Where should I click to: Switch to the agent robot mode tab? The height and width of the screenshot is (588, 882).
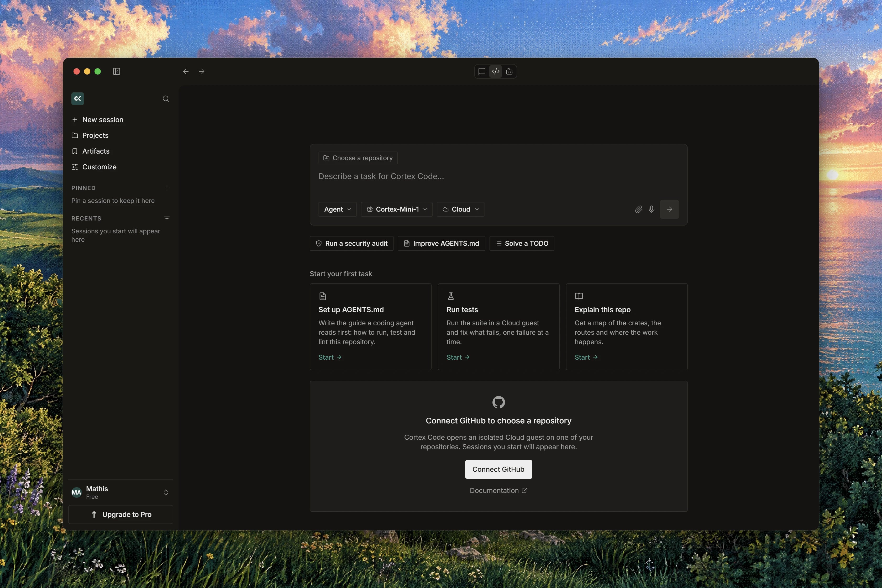point(509,71)
